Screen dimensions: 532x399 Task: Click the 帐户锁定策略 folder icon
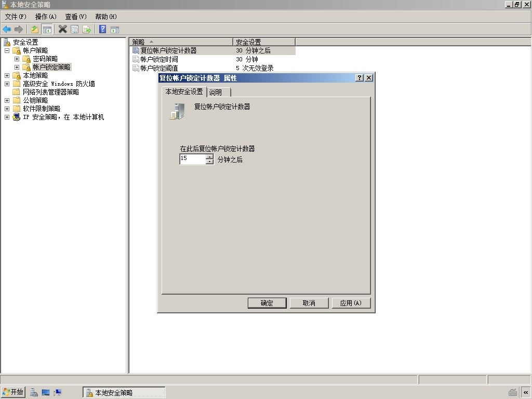(x=26, y=67)
